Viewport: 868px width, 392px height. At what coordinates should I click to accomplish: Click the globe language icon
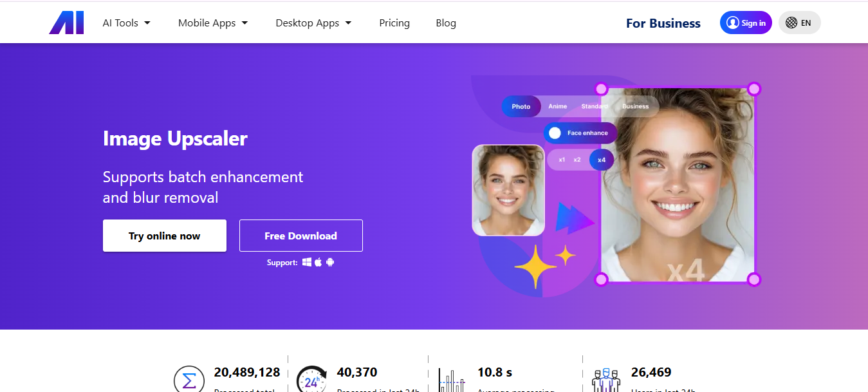[x=791, y=23]
